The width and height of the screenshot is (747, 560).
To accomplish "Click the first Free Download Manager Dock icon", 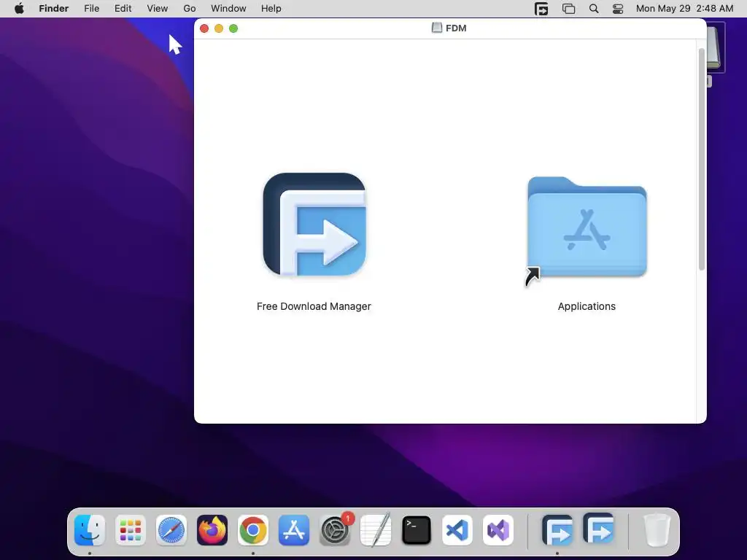I will pos(557,530).
